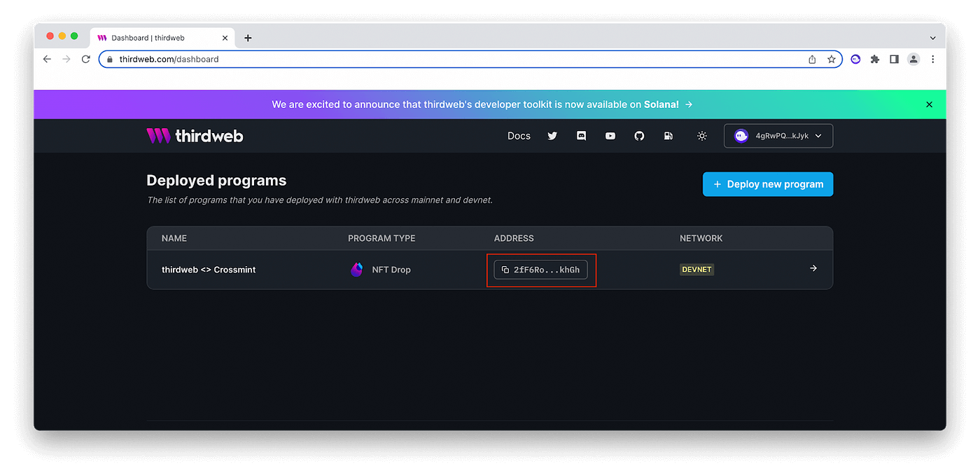The image size is (980, 475).
Task: Click the NETWORK column header
Action: click(x=701, y=238)
